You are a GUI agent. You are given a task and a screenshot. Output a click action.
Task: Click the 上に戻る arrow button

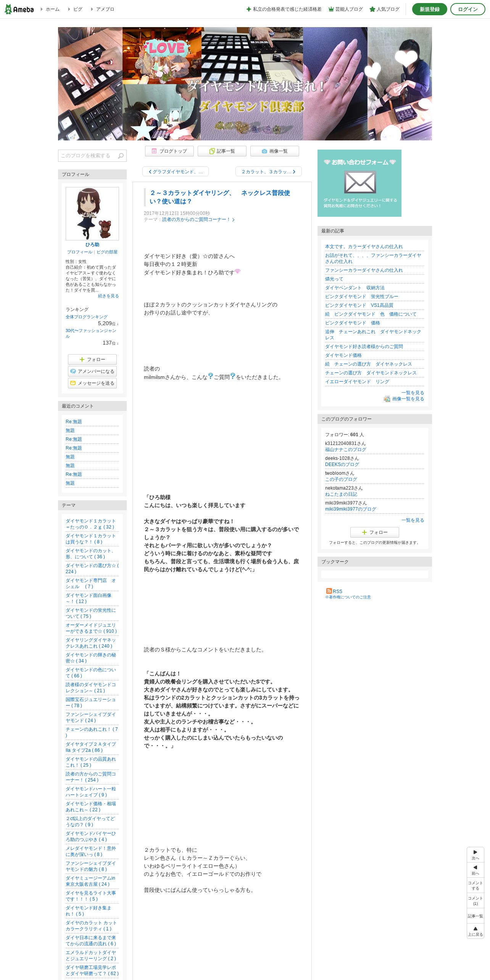point(475,931)
